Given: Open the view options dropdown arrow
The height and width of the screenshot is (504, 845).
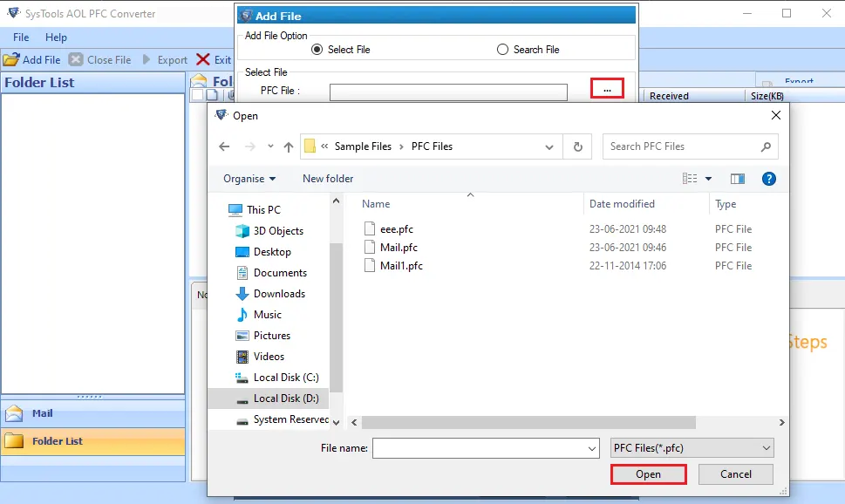Looking at the screenshot, I should click(x=708, y=179).
